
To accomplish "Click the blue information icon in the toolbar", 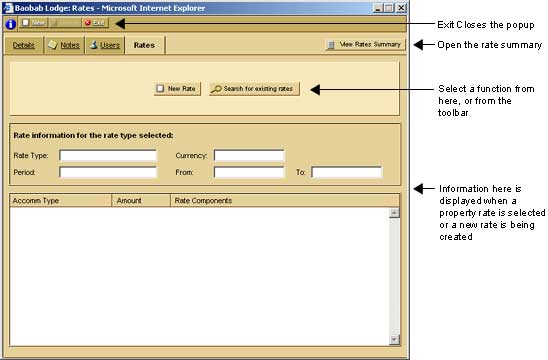I will (x=10, y=24).
